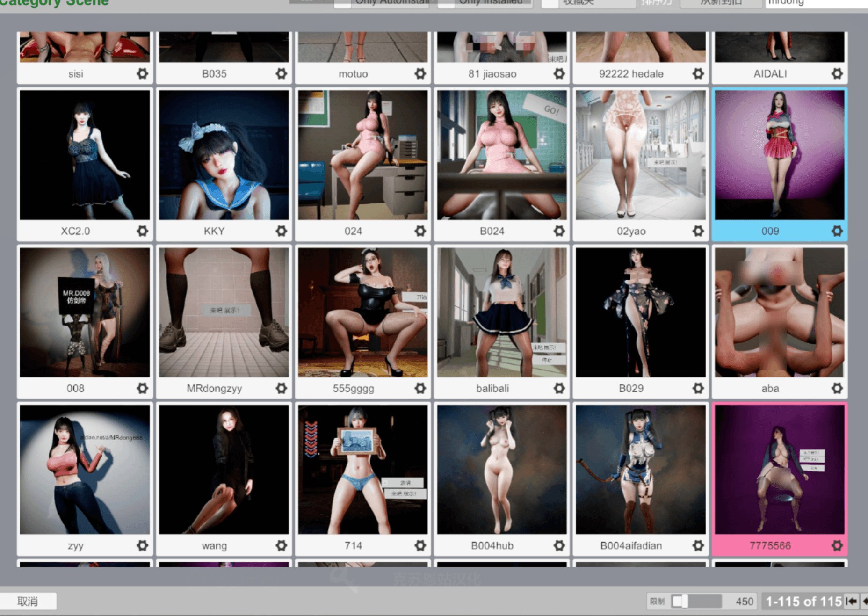Jump to first page arrow icon
The image size is (868, 616).
click(851, 601)
